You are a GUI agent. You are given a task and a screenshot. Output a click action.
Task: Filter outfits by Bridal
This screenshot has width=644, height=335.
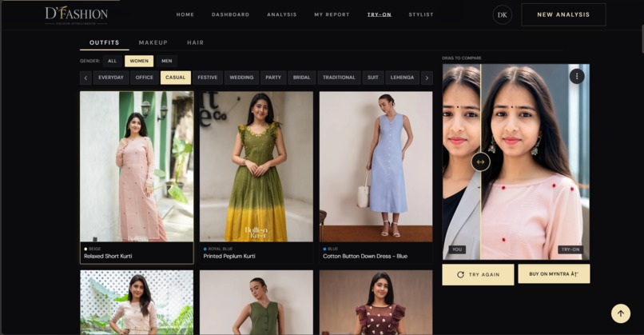coord(301,78)
